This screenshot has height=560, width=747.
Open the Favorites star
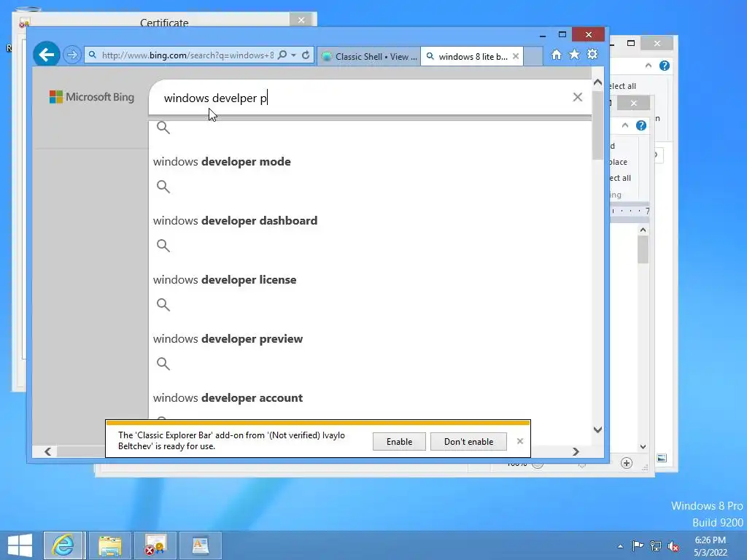tap(575, 54)
